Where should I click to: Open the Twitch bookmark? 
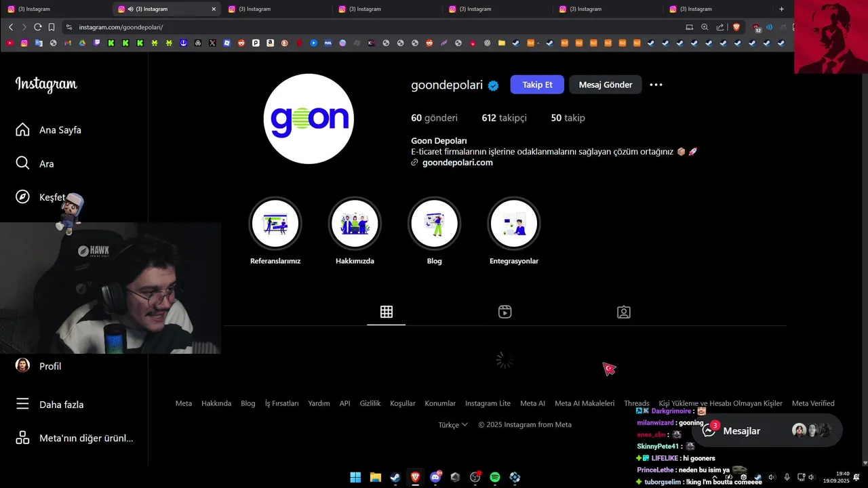[97, 43]
